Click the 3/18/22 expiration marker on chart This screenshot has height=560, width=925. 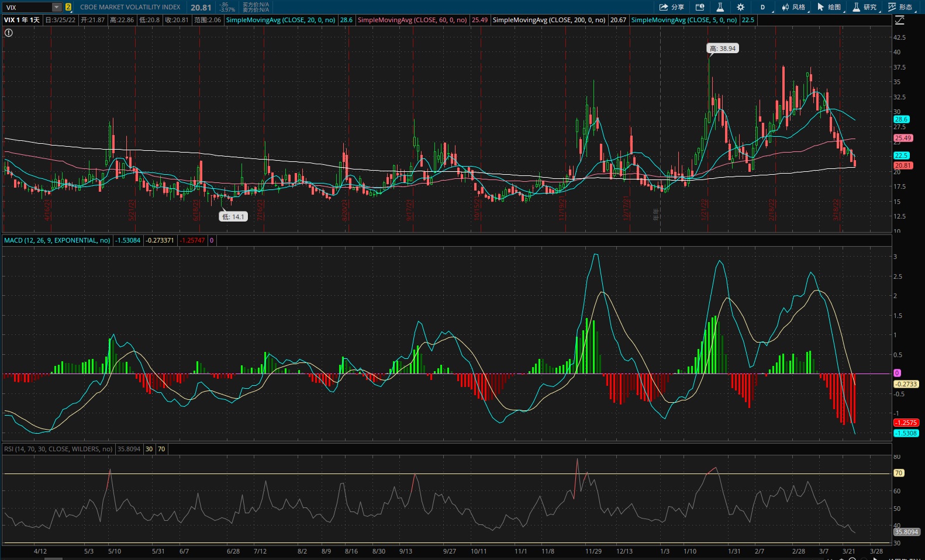point(836,210)
